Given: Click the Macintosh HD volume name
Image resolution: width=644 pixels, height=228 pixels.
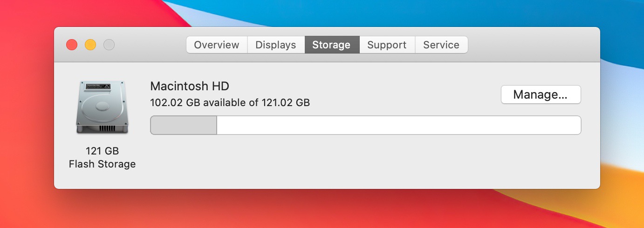Looking at the screenshot, I should [x=190, y=86].
